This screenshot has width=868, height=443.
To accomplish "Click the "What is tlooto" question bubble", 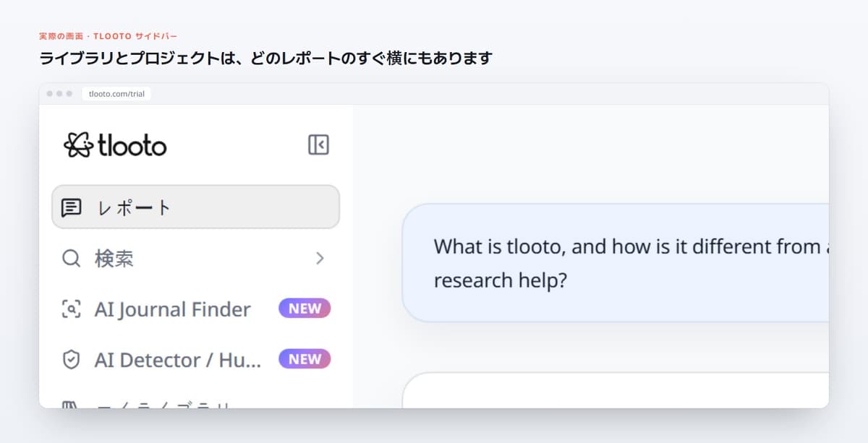I will tap(616, 262).
